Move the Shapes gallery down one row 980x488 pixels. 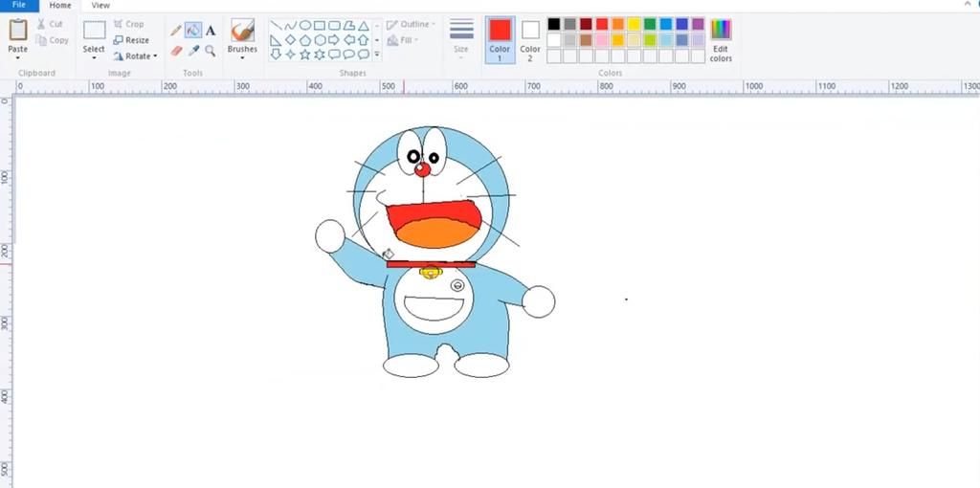click(x=377, y=40)
